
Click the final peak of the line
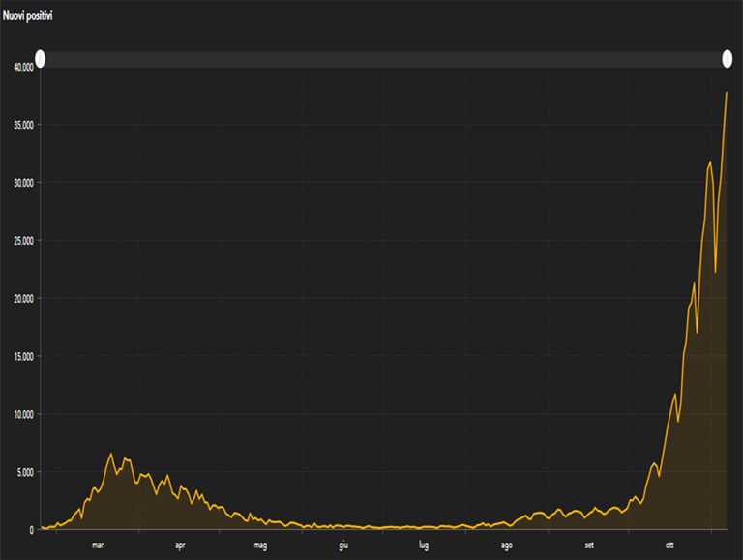coord(727,93)
